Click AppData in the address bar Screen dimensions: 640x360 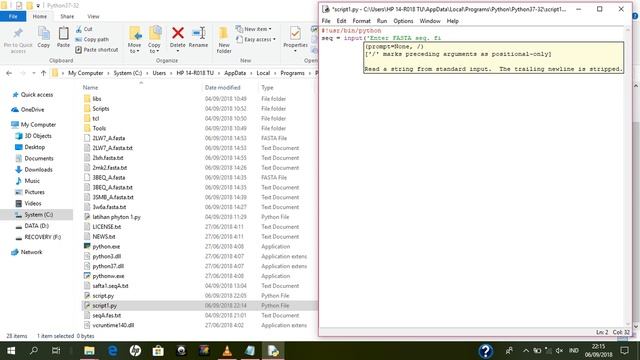click(235, 73)
